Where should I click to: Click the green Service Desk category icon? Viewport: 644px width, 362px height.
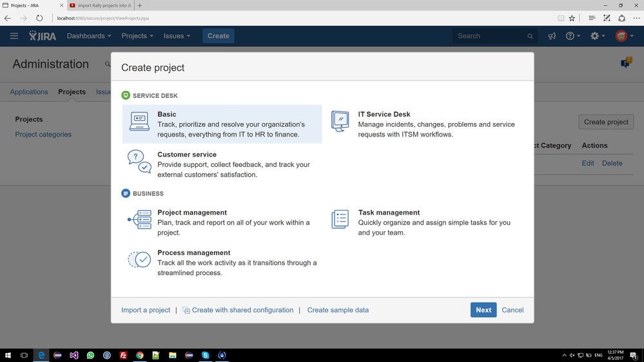click(126, 95)
